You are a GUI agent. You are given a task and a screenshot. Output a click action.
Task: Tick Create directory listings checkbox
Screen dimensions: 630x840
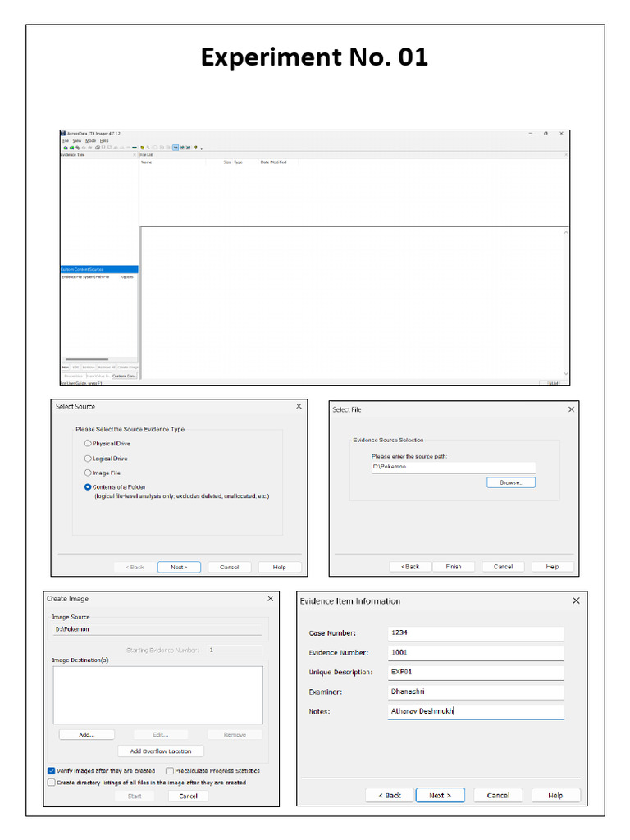(x=52, y=783)
